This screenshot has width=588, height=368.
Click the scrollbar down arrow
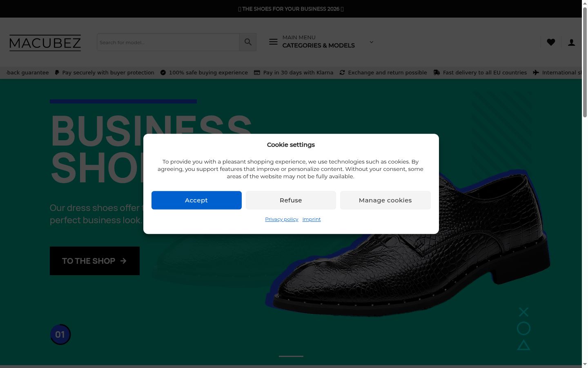[x=585, y=364]
